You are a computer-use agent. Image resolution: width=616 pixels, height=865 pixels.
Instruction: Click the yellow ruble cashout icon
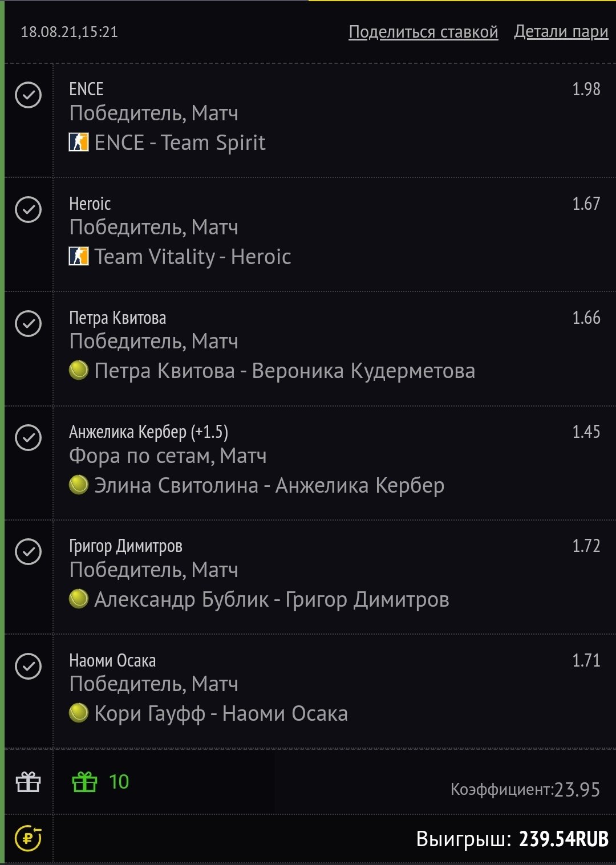pos(28,838)
